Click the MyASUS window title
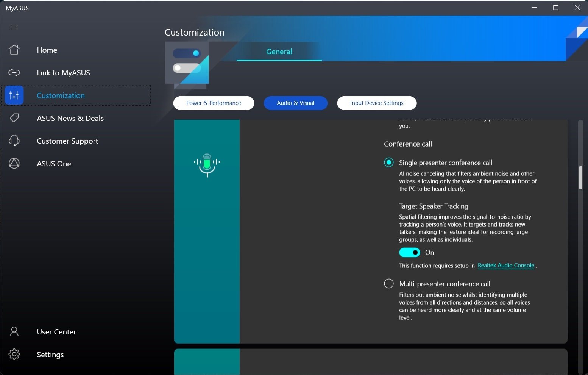588x375 pixels. [x=17, y=8]
